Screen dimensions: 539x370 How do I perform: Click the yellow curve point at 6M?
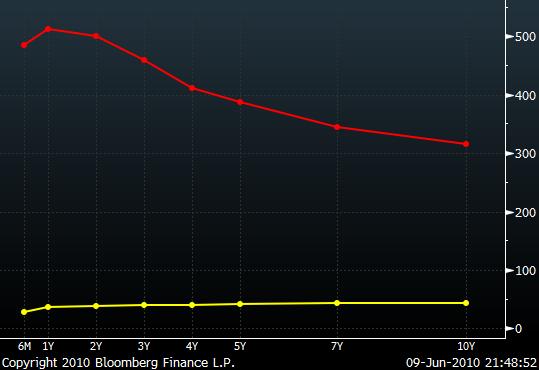24,312
